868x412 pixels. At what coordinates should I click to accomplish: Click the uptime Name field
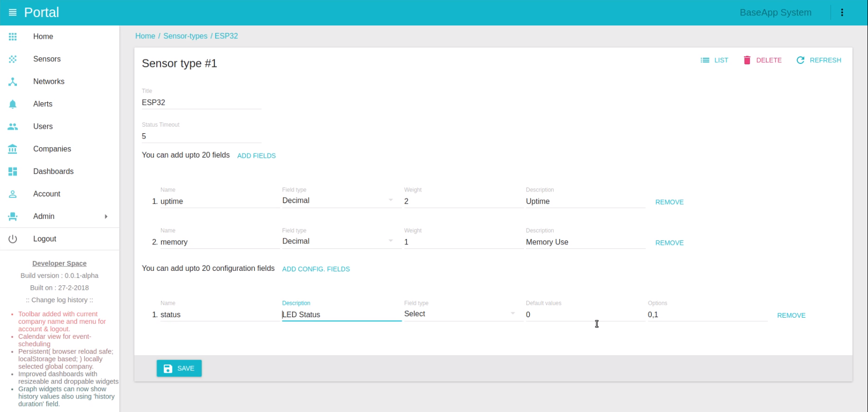tap(220, 202)
